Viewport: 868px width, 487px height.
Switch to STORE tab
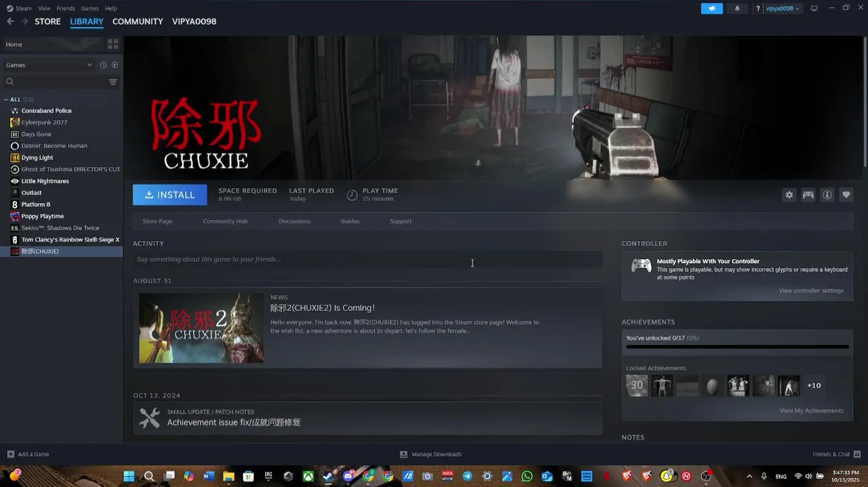pyautogui.click(x=48, y=22)
